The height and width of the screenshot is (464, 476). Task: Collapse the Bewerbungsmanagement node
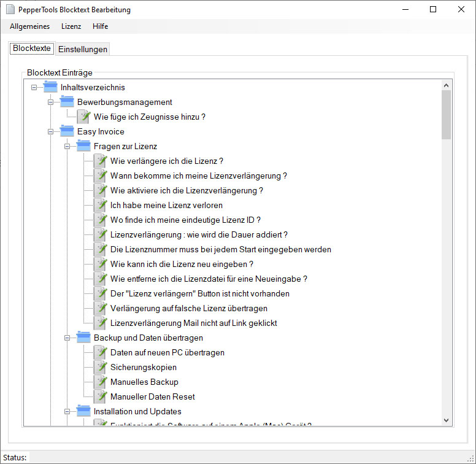pyautogui.click(x=50, y=102)
